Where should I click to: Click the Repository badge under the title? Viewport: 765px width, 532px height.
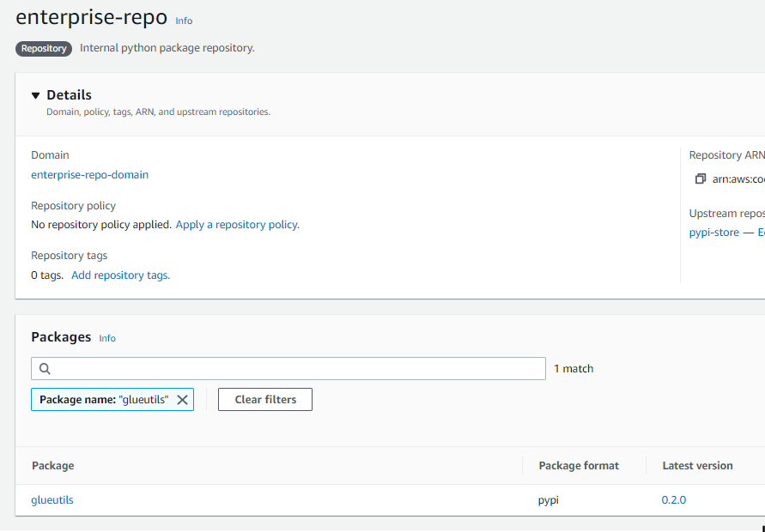[43, 48]
